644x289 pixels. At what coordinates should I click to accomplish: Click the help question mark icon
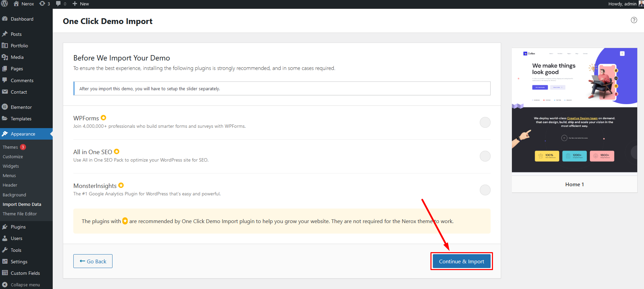tap(634, 20)
